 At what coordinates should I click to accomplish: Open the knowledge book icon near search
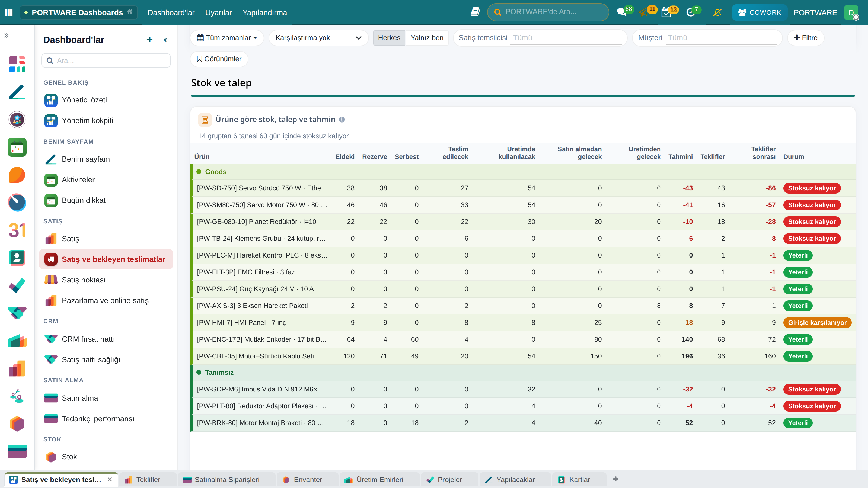[475, 12]
